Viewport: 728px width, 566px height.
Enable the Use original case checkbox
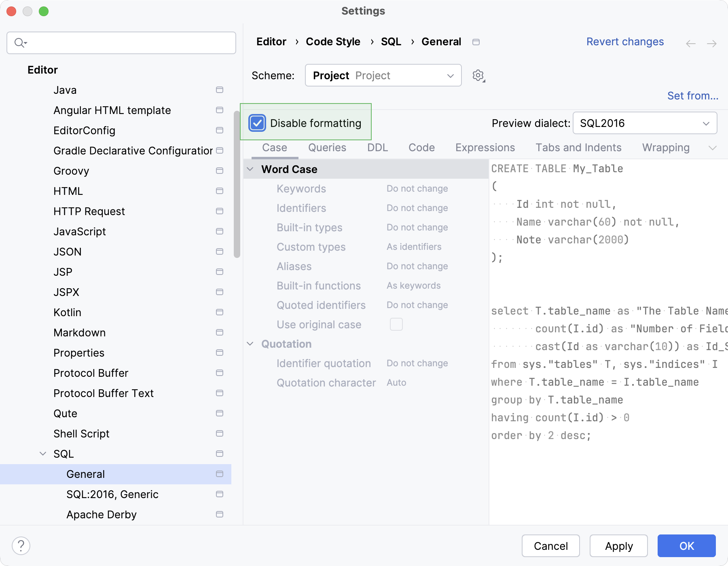pos(396,324)
